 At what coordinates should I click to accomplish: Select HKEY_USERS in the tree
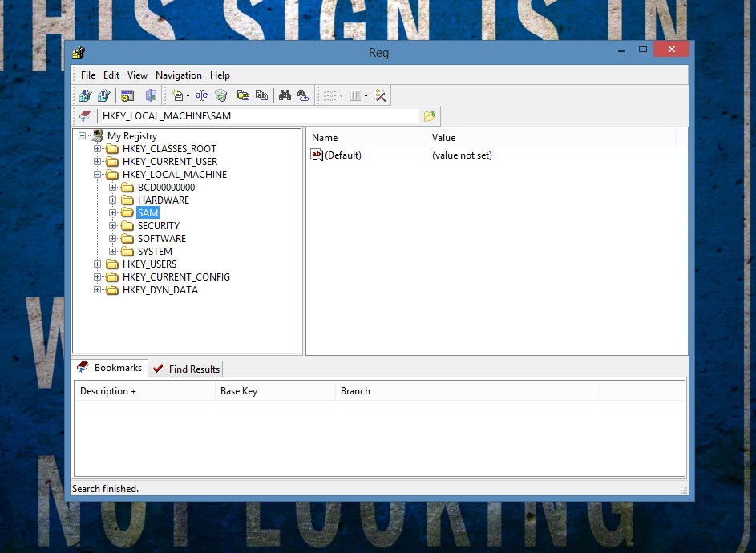click(x=149, y=264)
